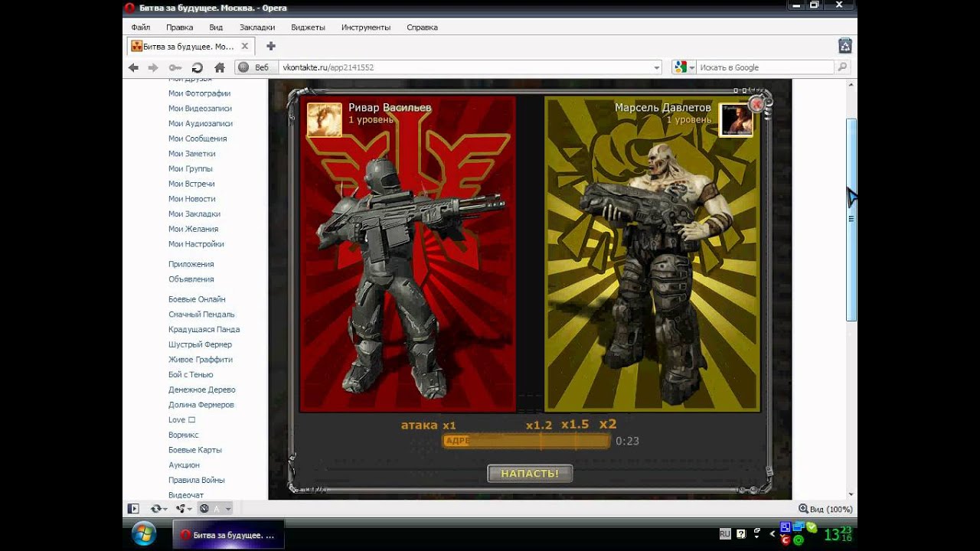Open Мои Видеозаписи link
The width and height of the screenshot is (980, 551).
(x=200, y=109)
